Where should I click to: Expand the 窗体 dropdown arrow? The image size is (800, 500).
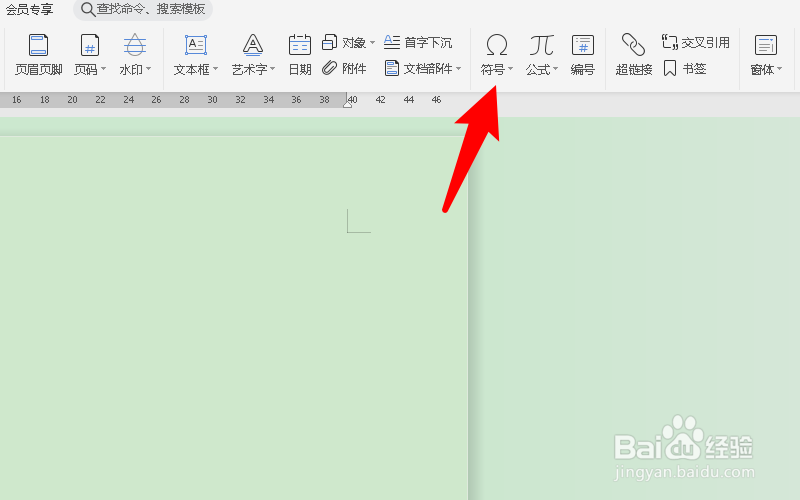pyautogui.click(x=780, y=68)
